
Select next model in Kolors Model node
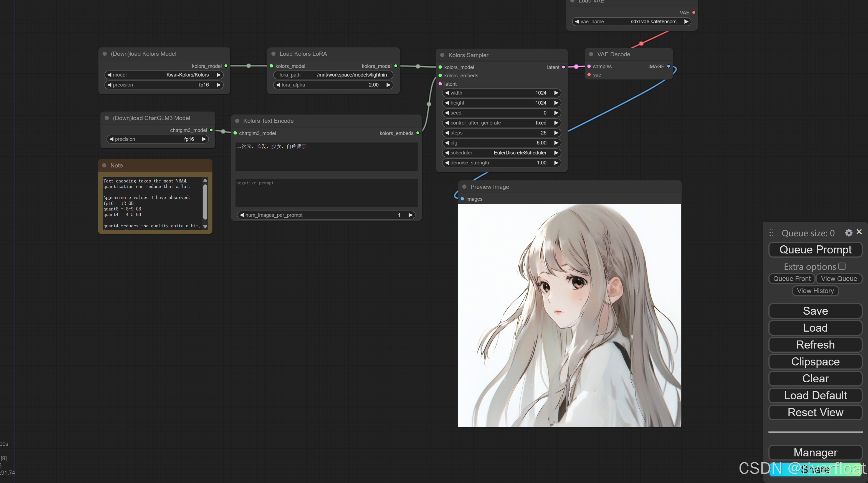point(219,75)
